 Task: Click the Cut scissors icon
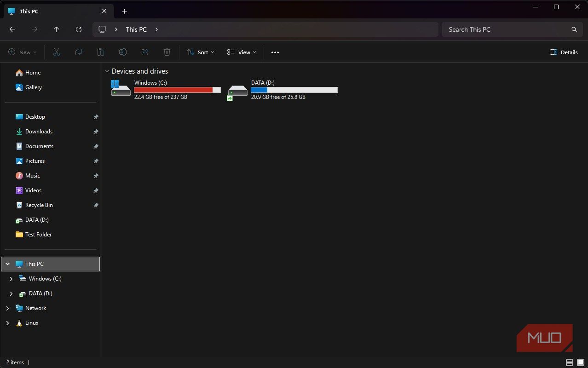click(57, 52)
